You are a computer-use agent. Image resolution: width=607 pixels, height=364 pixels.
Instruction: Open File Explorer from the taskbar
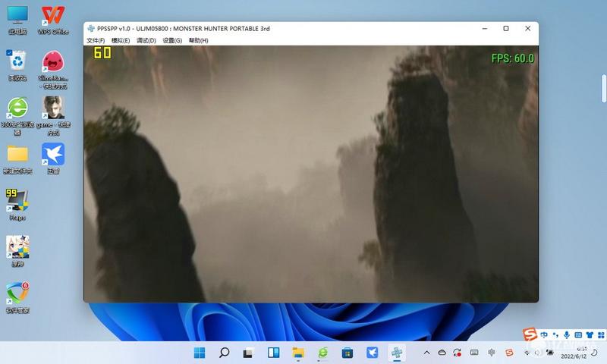point(298,353)
